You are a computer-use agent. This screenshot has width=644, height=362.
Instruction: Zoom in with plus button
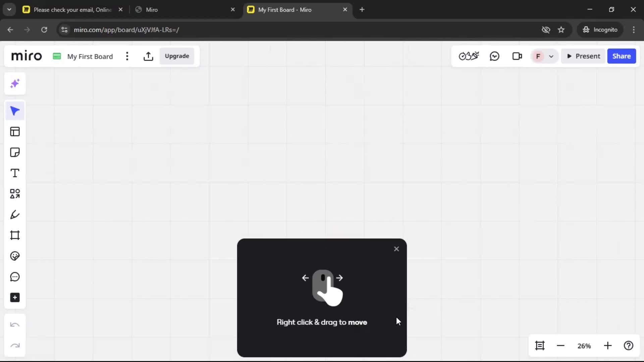[608, 346]
